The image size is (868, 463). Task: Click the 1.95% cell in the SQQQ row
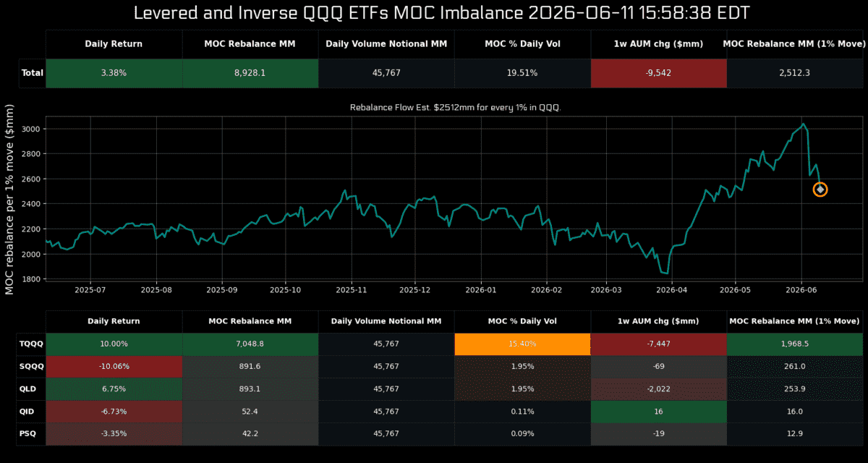pyautogui.click(x=522, y=366)
